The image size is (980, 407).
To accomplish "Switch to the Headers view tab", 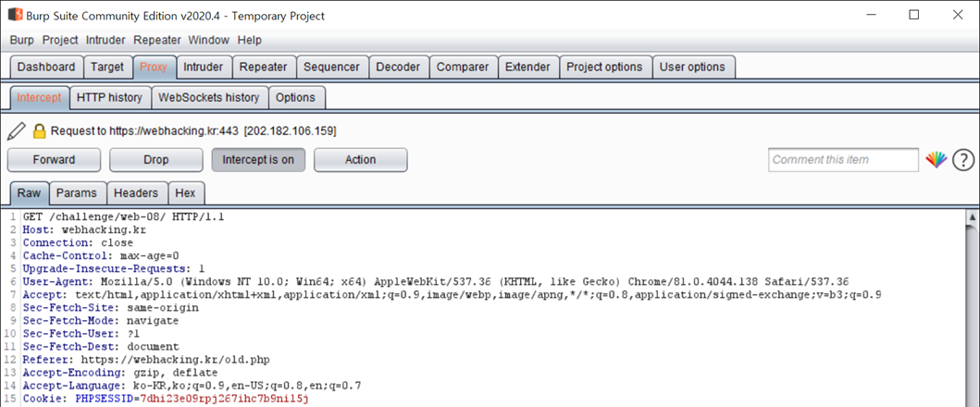I will pos(137,193).
